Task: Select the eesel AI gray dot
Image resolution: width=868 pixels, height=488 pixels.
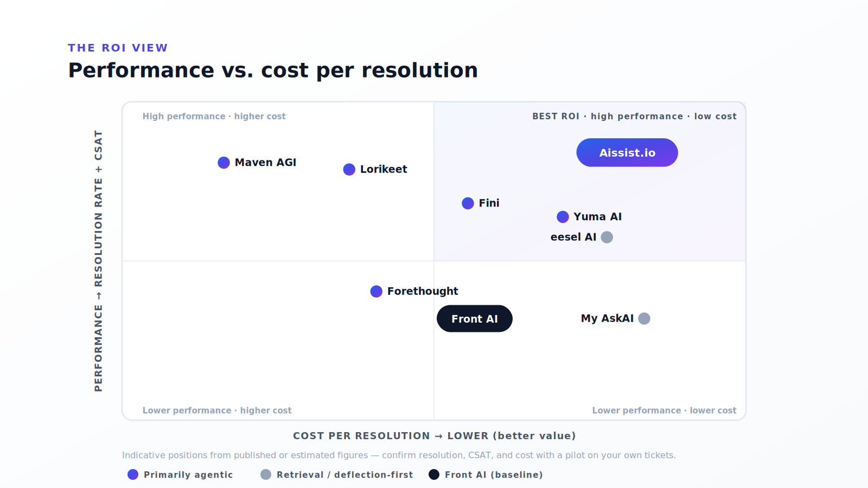Action: pyautogui.click(x=607, y=237)
